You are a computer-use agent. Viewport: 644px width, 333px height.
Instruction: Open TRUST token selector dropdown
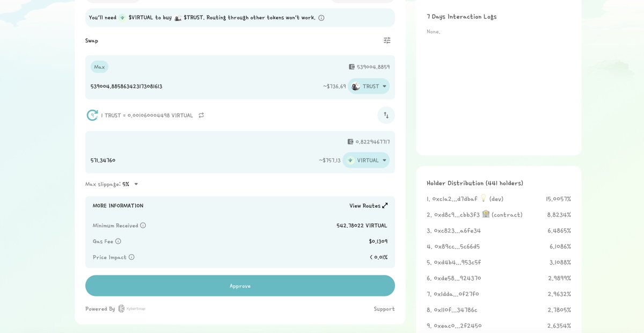click(369, 86)
